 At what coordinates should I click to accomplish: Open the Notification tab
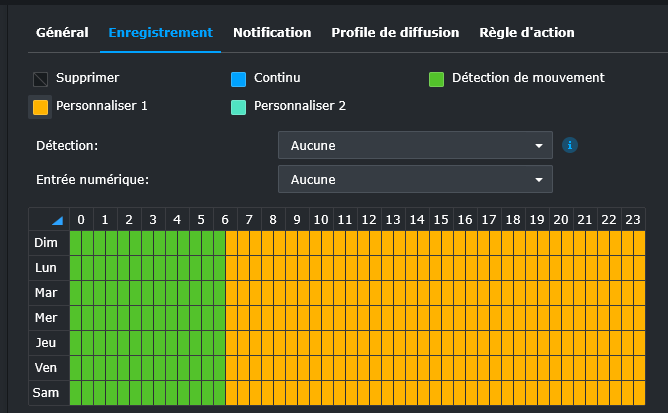(x=272, y=33)
